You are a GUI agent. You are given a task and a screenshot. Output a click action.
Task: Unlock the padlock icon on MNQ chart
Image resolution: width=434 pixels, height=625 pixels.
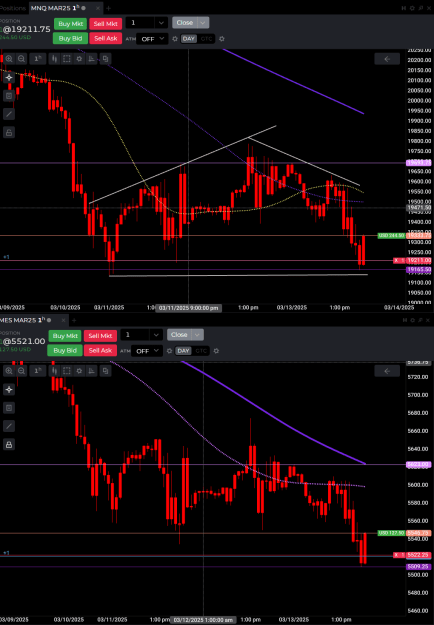(9, 132)
